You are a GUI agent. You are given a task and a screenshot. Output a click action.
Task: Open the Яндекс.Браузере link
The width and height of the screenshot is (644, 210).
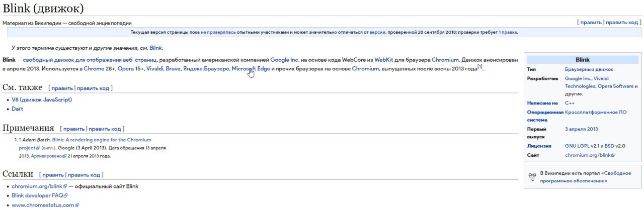pos(206,68)
